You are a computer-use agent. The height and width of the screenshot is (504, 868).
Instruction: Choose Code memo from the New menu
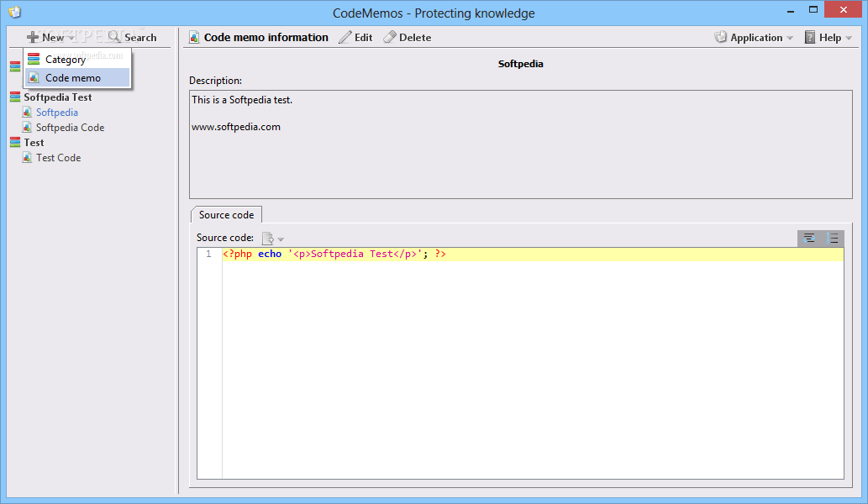pyautogui.click(x=77, y=78)
